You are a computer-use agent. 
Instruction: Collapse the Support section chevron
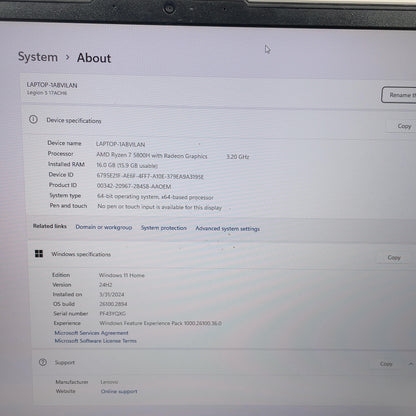tap(410, 364)
